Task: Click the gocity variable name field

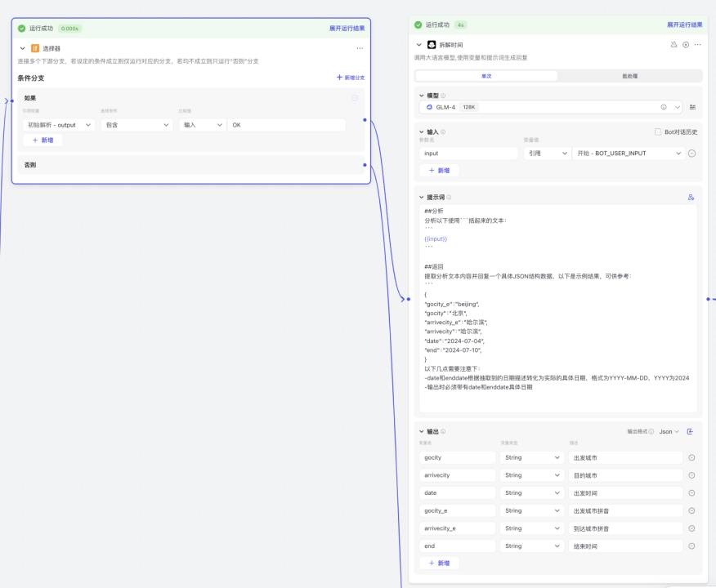Action: 457,457
